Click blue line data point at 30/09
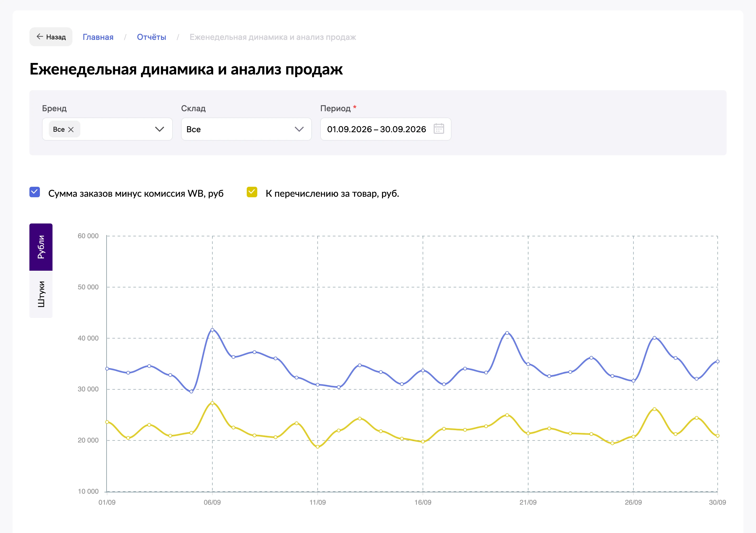756x533 pixels. click(x=717, y=361)
